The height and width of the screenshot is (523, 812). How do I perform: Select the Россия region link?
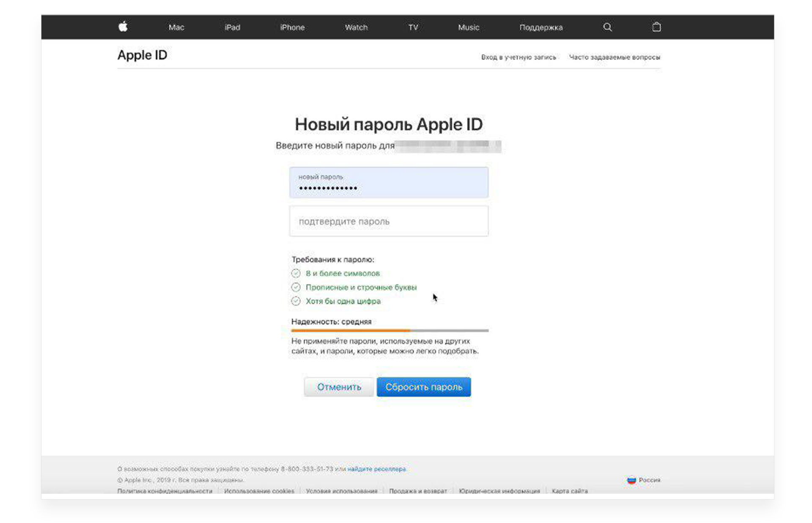[x=650, y=480]
